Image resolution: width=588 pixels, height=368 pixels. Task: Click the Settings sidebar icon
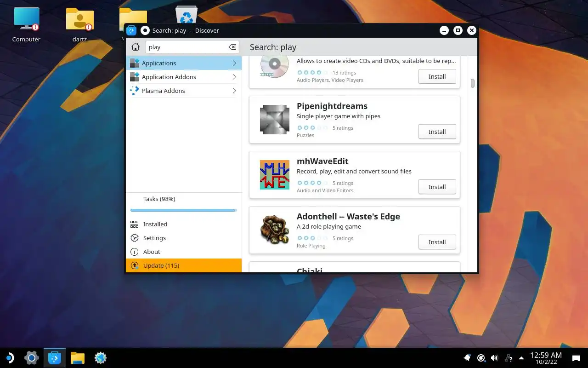point(135,238)
